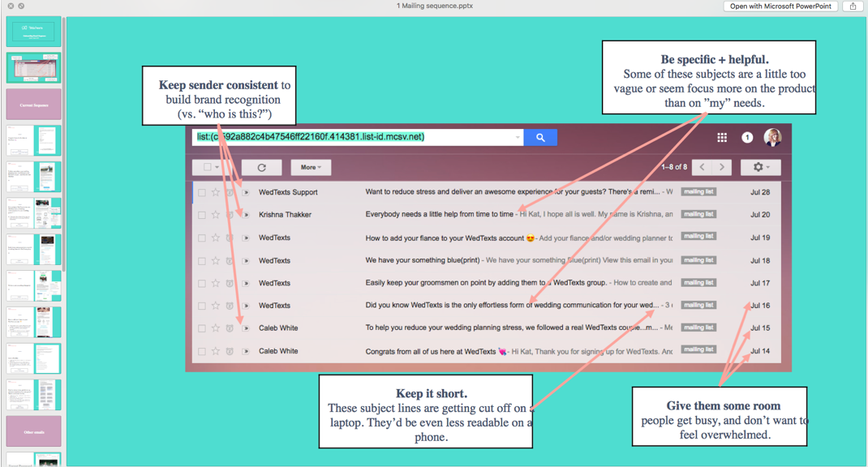Open the settings gear dropdown
Viewport: 868px width, 467px height.
761,167
